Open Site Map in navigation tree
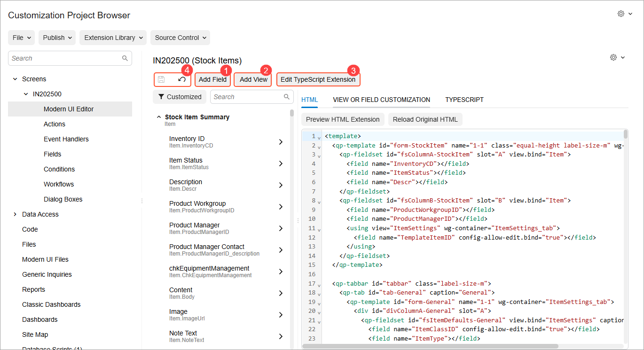The height and width of the screenshot is (350, 644). click(x=35, y=334)
